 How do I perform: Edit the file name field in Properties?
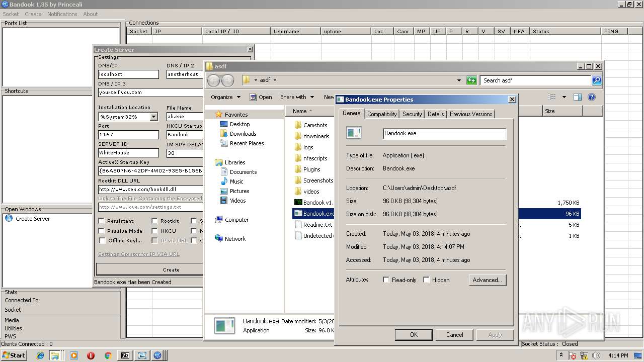tap(444, 133)
